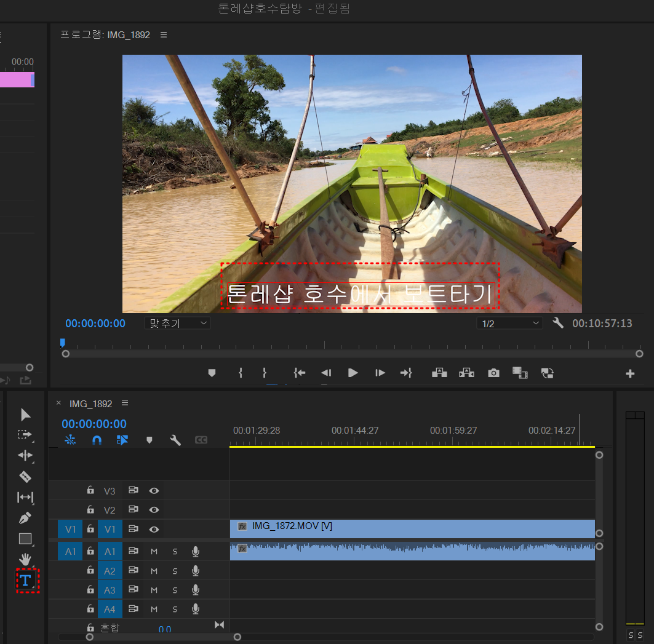The height and width of the screenshot is (644, 654).
Task: Mute audio track A4
Action: click(154, 610)
